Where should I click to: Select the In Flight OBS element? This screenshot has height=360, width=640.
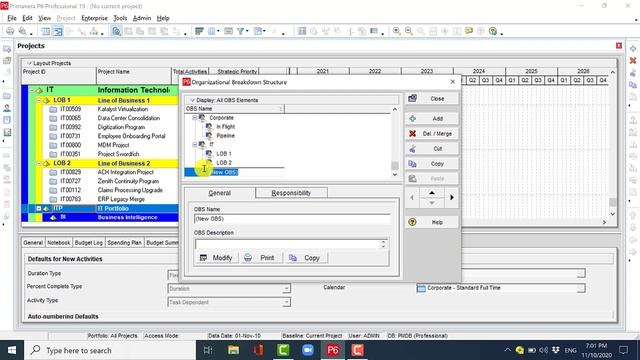(225, 127)
